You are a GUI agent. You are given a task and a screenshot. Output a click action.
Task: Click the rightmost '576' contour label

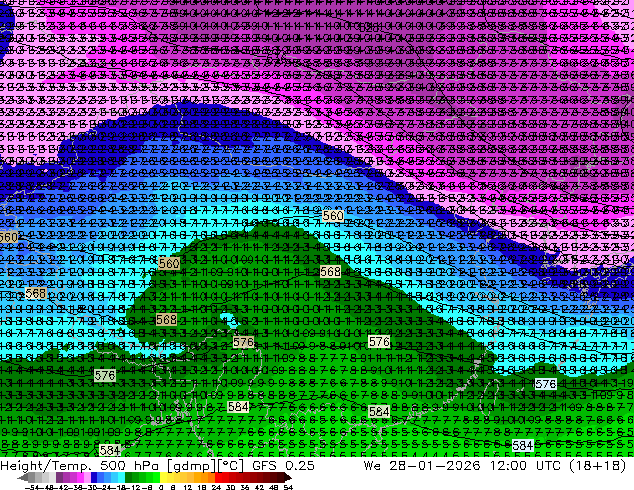pos(545,384)
